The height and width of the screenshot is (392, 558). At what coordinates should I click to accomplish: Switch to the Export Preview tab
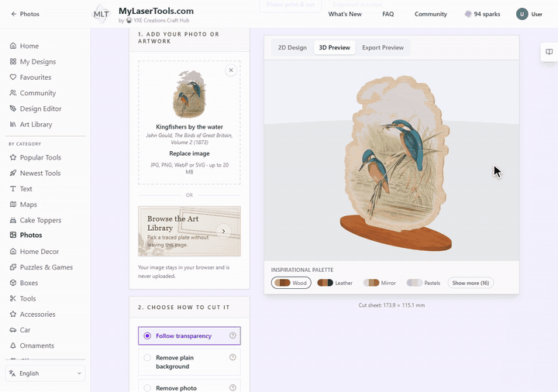point(383,47)
